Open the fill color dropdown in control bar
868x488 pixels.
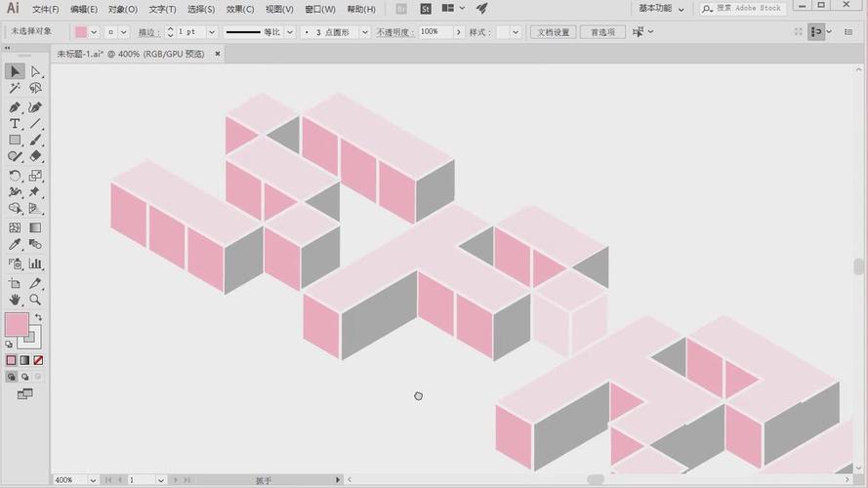[x=94, y=31]
